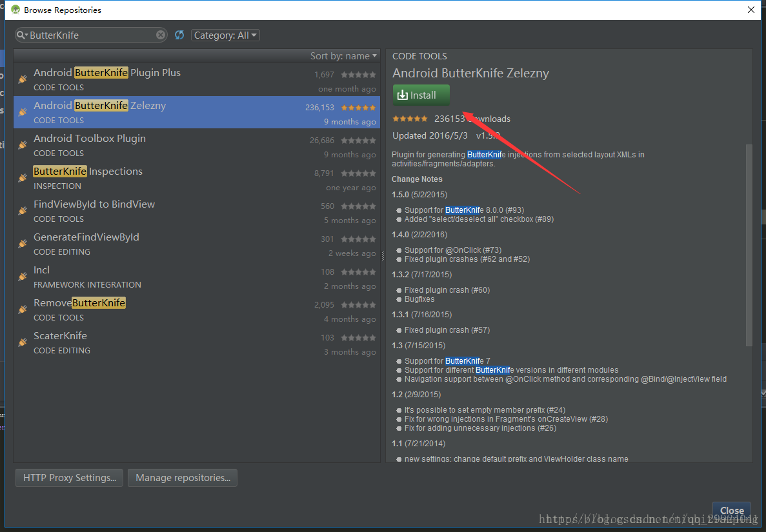766x532 pixels.
Task: Click star rating of ButterKnife Inspections
Action: point(359,173)
